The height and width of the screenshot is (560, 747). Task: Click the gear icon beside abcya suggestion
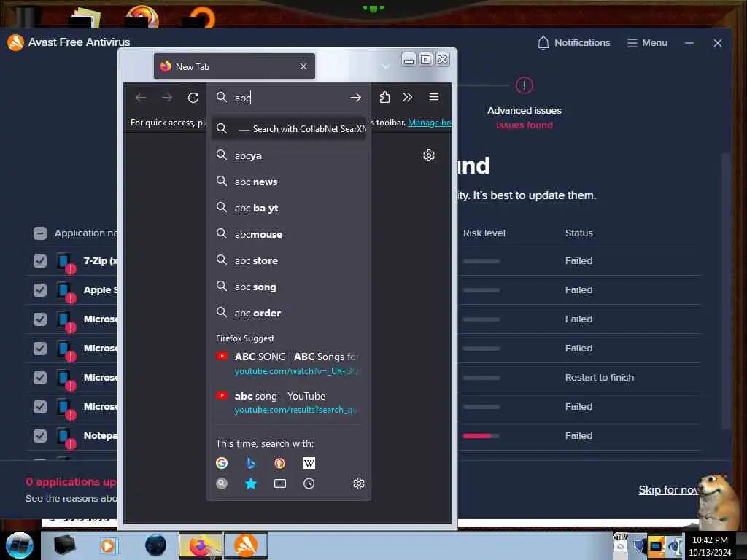[429, 155]
